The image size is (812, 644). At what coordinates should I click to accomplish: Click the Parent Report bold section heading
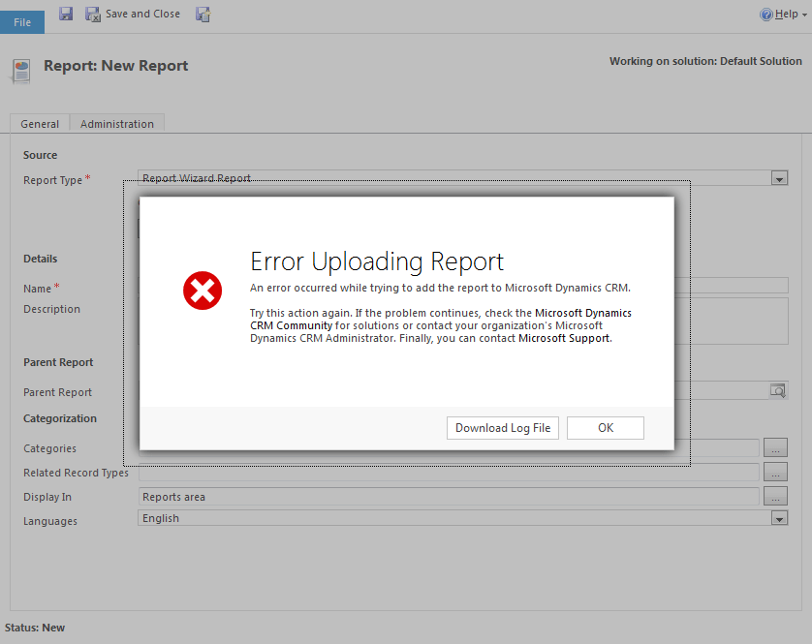point(58,362)
